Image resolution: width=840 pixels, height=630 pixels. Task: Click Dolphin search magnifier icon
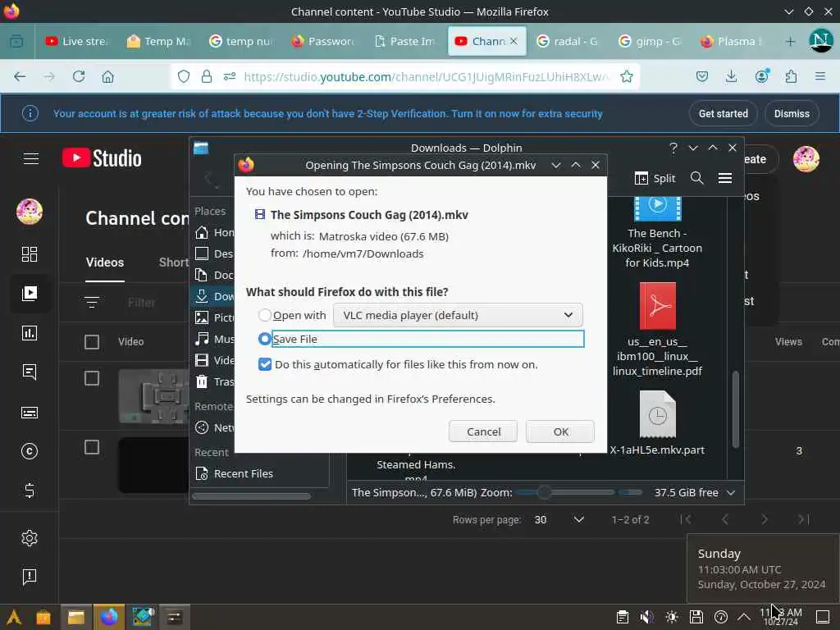pos(696,178)
